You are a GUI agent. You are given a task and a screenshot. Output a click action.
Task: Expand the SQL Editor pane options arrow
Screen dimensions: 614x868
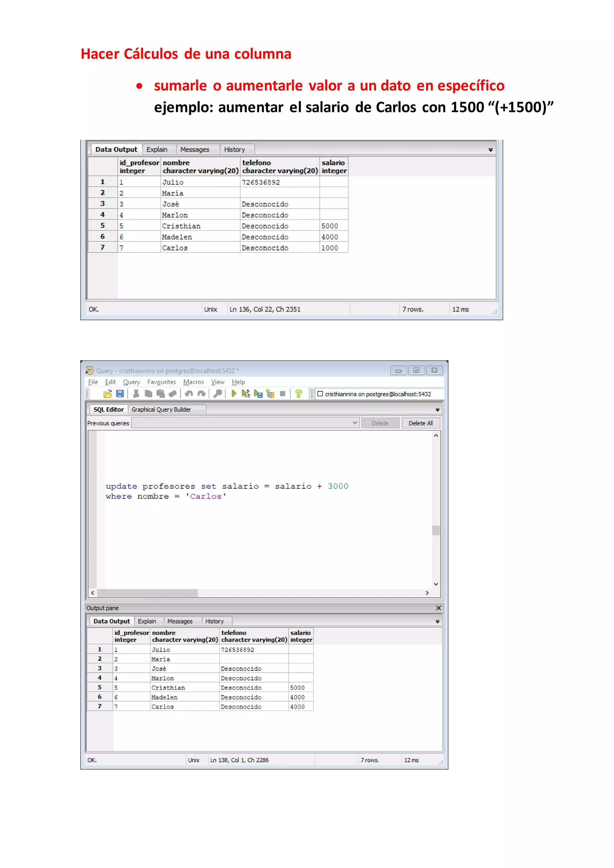coord(437,410)
